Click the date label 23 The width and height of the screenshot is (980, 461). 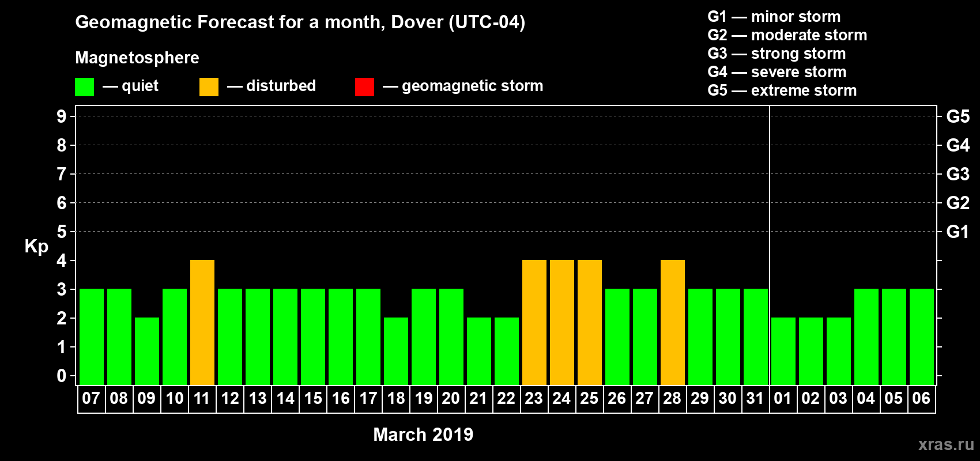click(534, 399)
